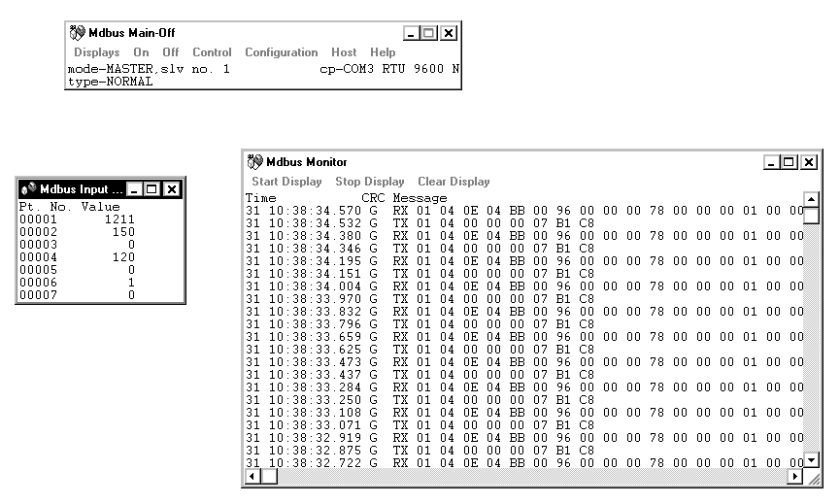Image resolution: width=840 pixels, height=504 pixels.
Task: Click the RX message at 10:38:33.473
Action: (524, 362)
